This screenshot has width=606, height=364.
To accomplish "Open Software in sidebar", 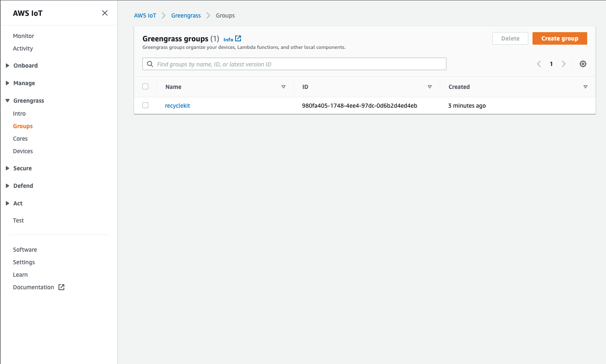I will pyautogui.click(x=25, y=250).
